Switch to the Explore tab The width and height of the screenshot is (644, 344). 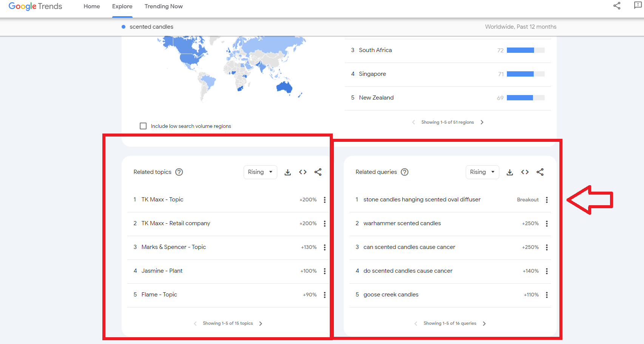(122, 6)
